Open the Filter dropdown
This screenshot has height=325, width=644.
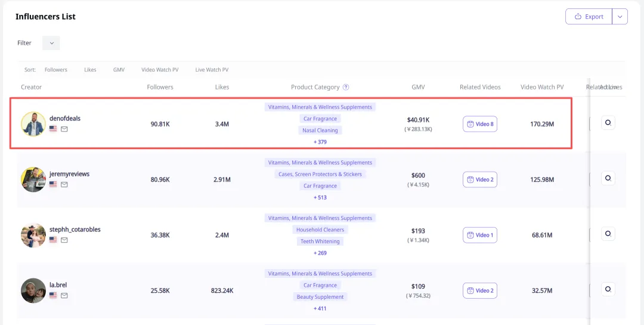click(51, 43)
